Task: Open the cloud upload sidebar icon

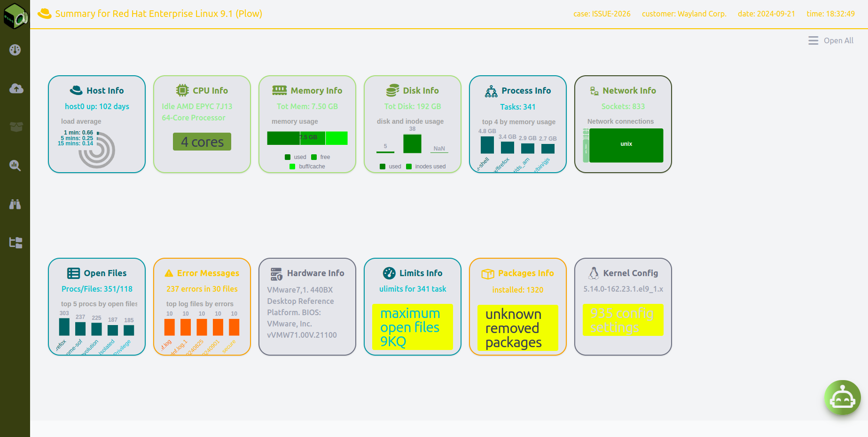Action: 16,88
